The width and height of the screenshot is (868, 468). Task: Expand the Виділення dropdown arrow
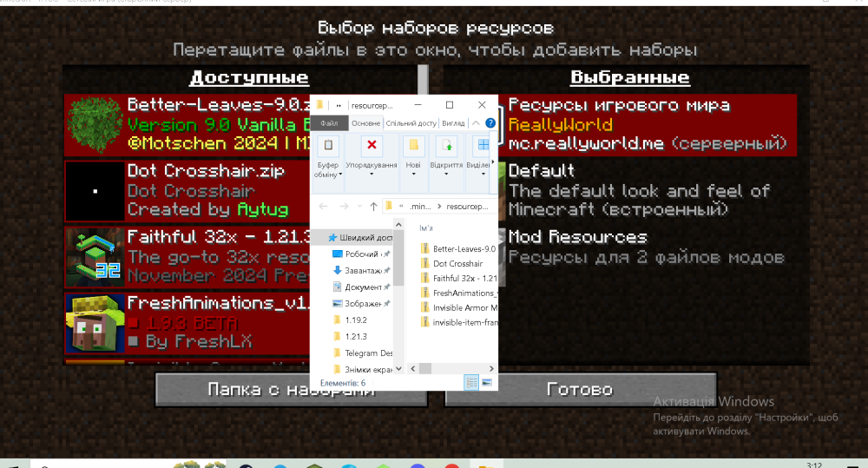[483, 175]
